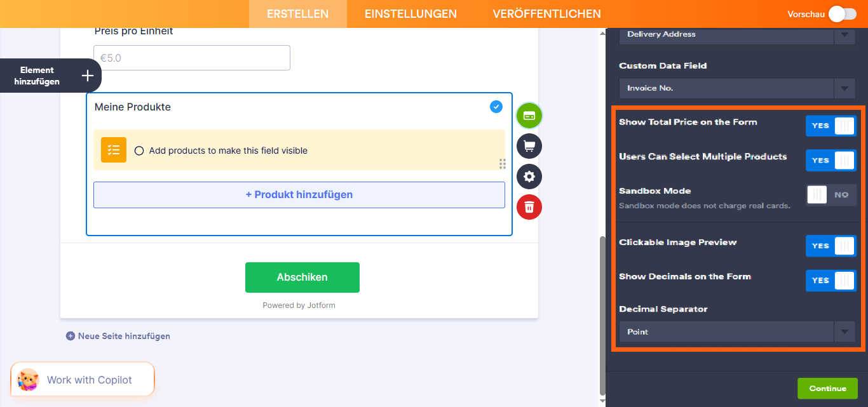The width and height of the screenshot is (868, 407).
Task: Switch to the EINSTELLUNGEN tab
Action: click(410, 13)
